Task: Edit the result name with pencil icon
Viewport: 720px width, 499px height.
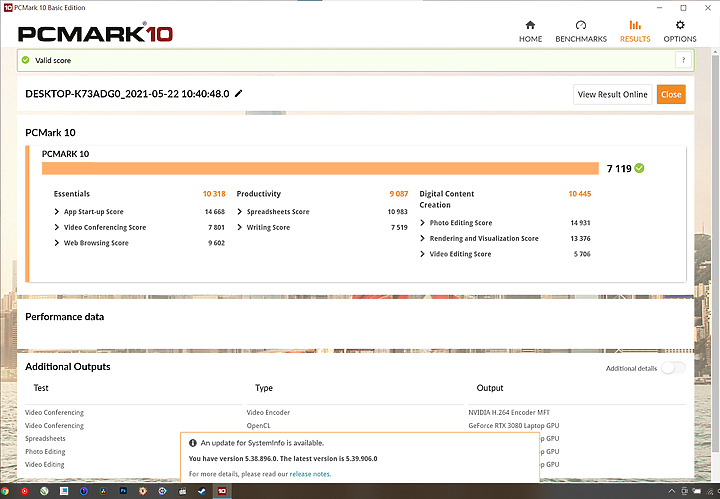Action: click(238, 94)
